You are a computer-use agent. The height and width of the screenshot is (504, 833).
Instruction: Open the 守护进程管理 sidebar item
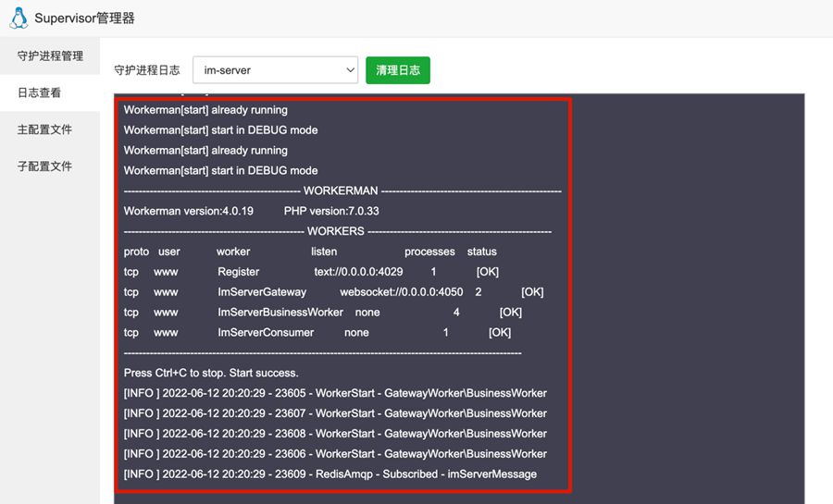tap(50, 56)
